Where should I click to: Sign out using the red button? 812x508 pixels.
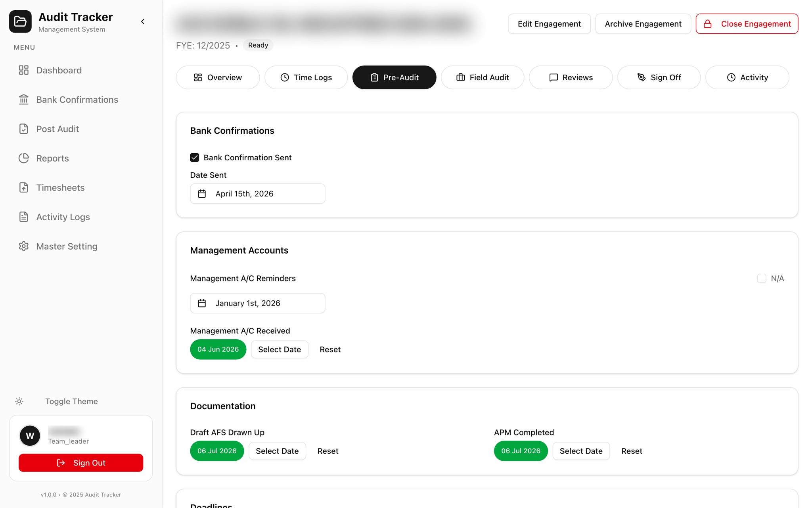pyautogui.click(x=81, y=463)
